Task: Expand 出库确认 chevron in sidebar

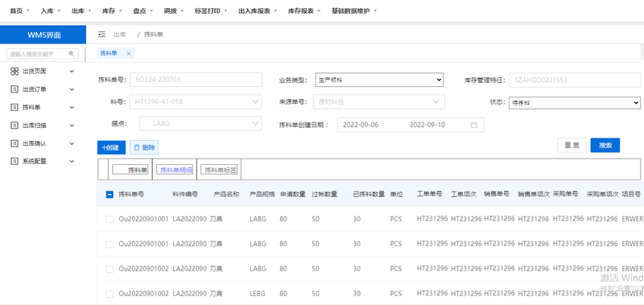Action: coord(72,144)
